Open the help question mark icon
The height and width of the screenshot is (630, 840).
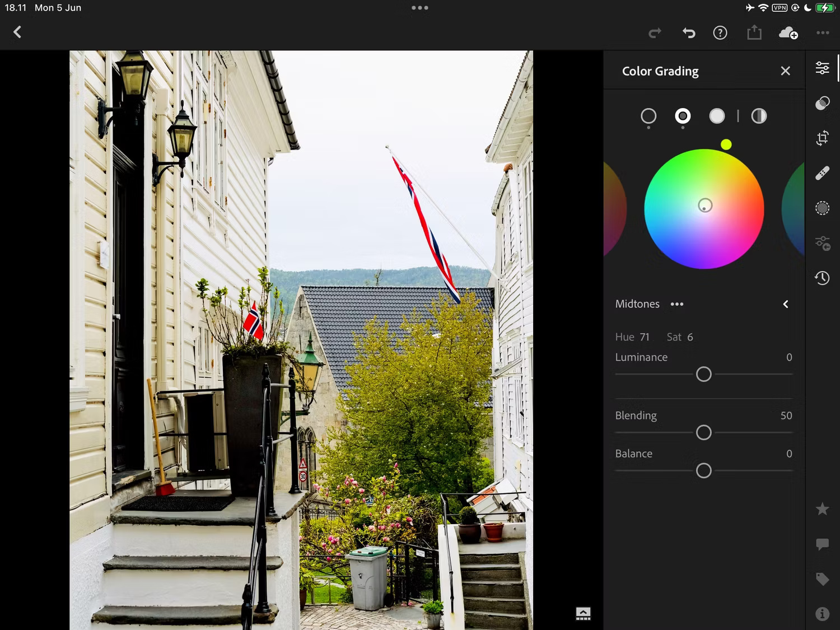[720, 33]
